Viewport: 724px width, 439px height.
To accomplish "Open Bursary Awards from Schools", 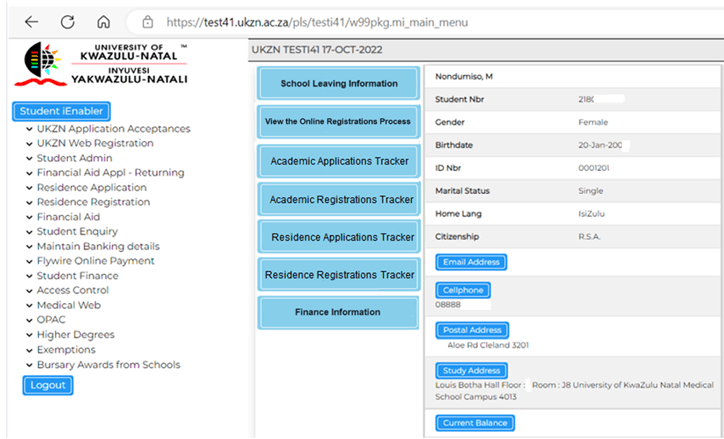I will 106,364.
